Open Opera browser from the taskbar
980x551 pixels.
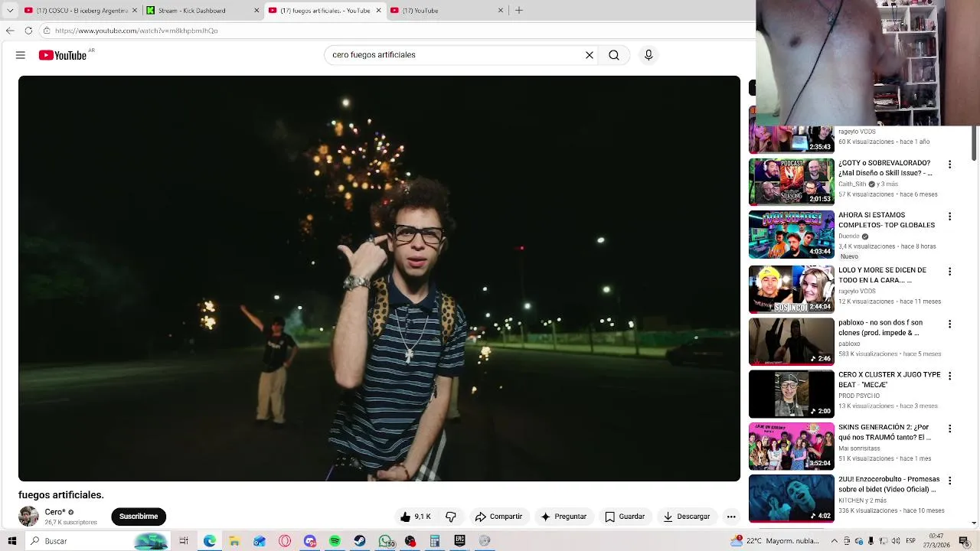[x=285, y=541]
